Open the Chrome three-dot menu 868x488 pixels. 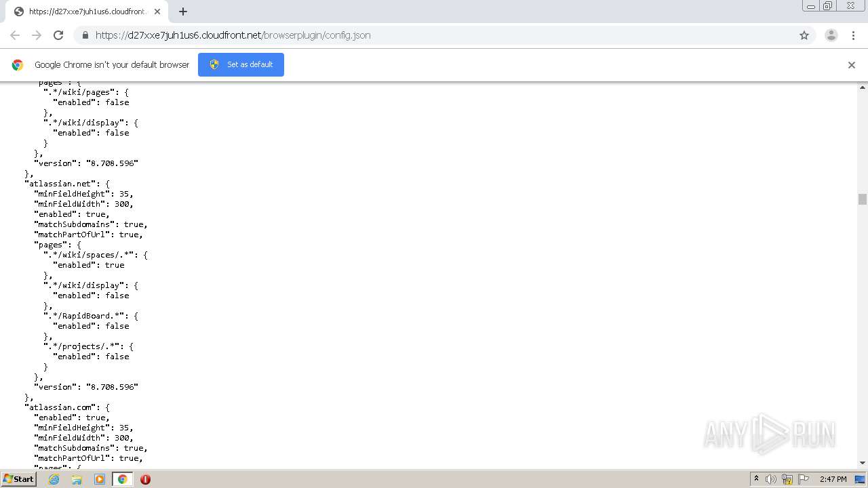click(x=853, y=35)
